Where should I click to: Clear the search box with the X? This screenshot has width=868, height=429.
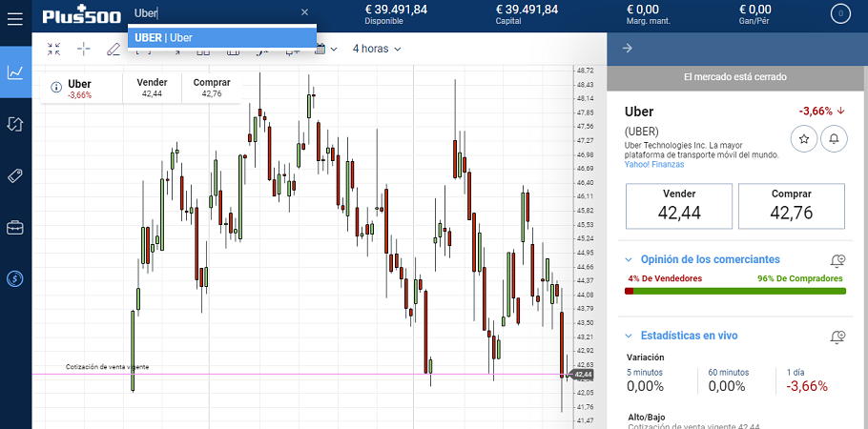pyautogui.click(x=304, y=12)
